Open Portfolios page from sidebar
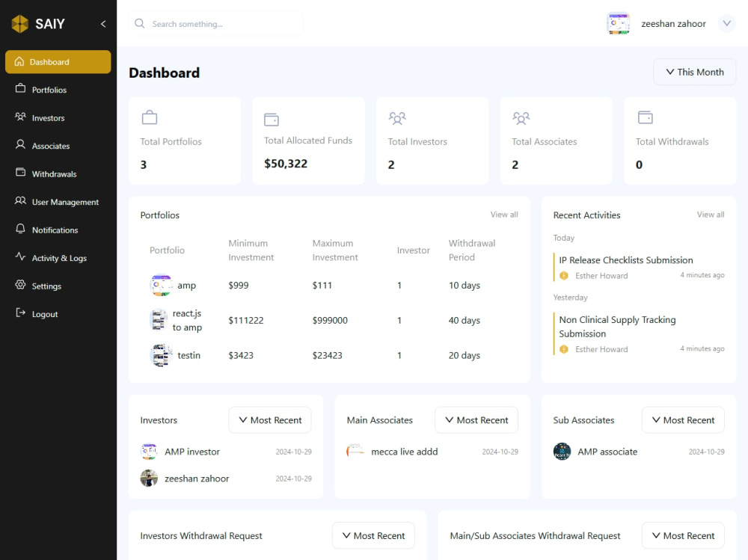Image resolution: width=748 pixels, height=560 pixels. tap(58, 90)
